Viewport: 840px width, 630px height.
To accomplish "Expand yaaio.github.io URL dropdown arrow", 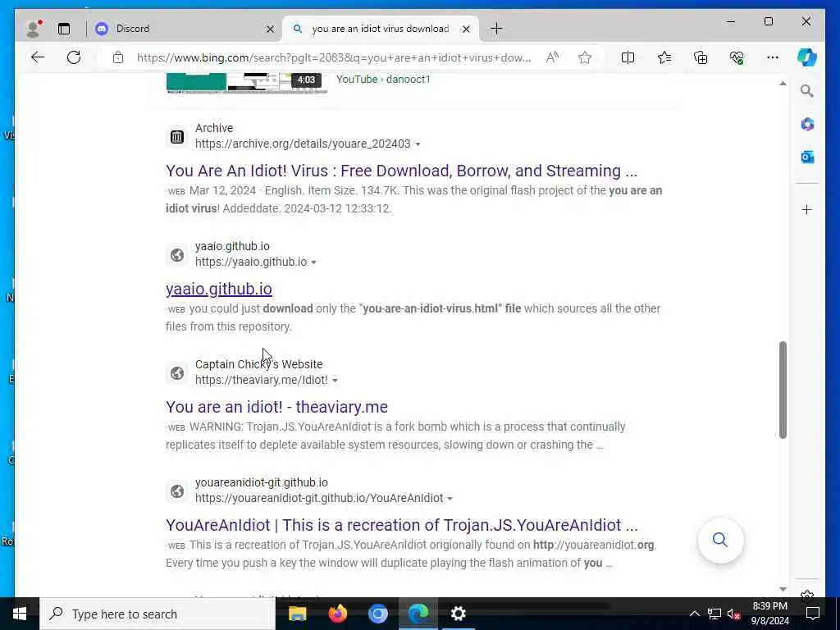I will 314,262.
